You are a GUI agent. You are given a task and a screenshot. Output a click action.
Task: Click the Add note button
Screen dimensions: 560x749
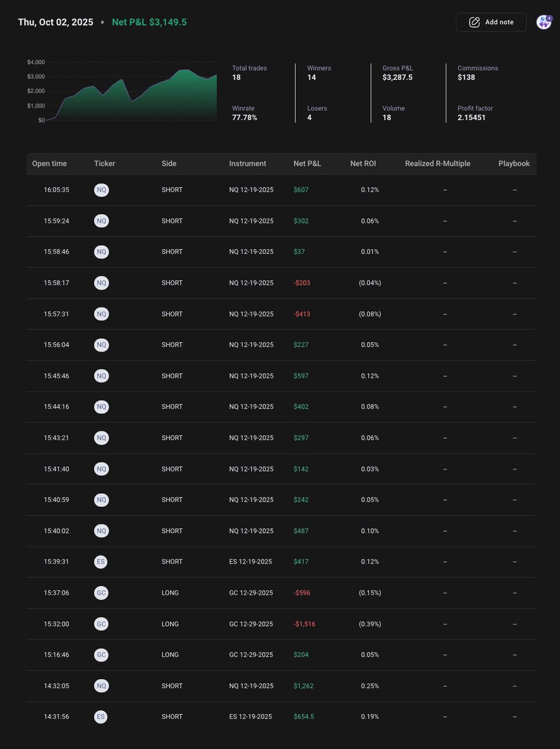pyautogui.click(x=491, y=22)
